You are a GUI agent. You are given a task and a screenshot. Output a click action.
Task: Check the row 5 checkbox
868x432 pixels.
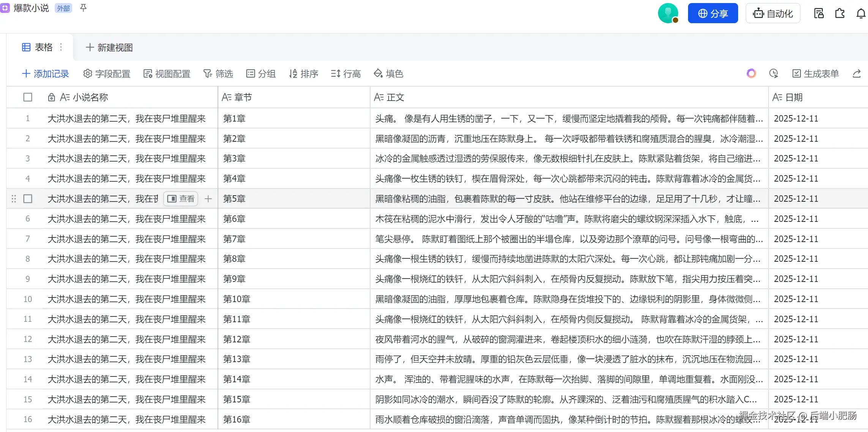pos(28,199)
